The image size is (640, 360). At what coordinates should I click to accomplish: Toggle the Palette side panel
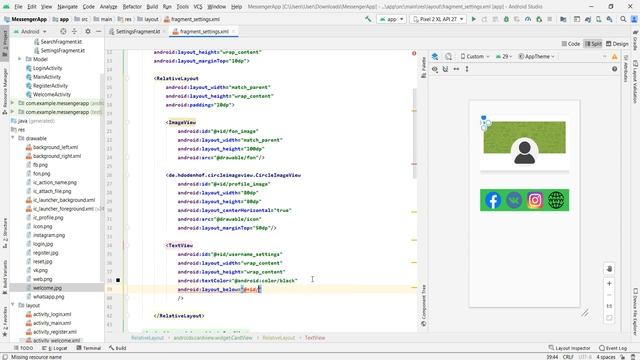coord(424,67)
